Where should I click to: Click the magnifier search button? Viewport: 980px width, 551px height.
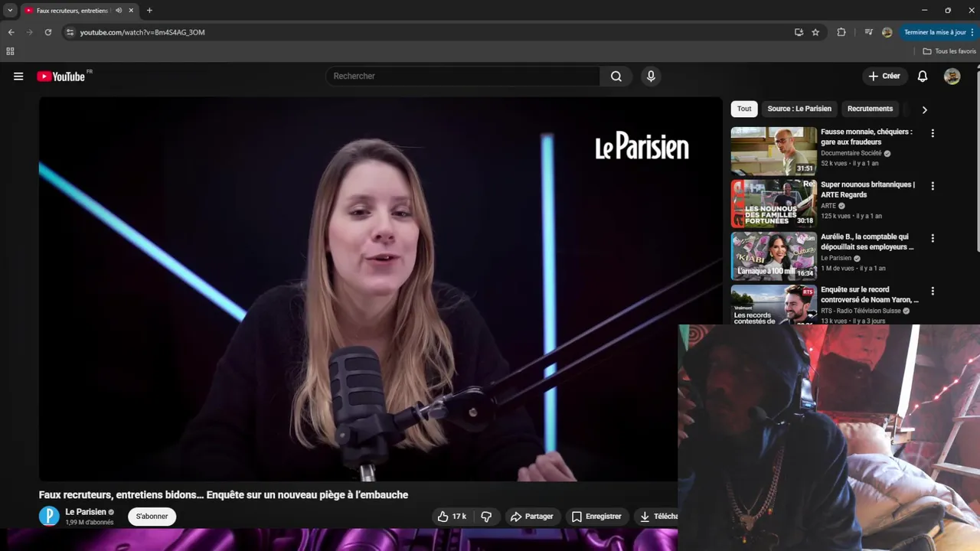(616, 76)
